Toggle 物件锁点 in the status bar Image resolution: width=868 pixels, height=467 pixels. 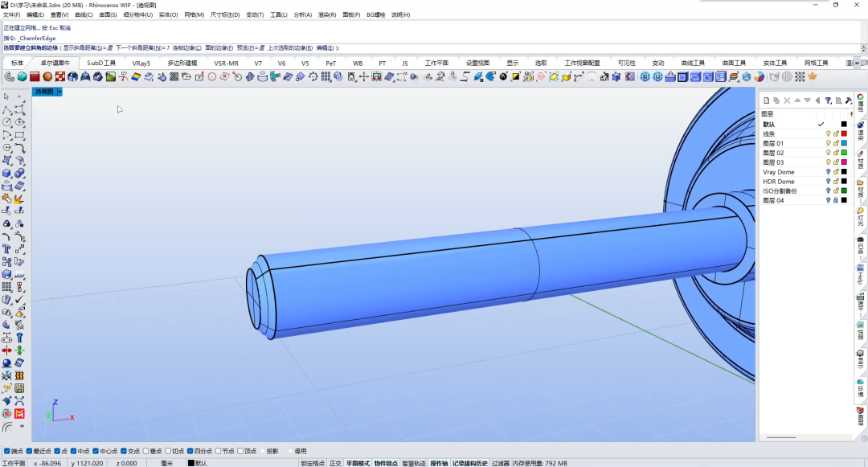(x=386, y=463)
